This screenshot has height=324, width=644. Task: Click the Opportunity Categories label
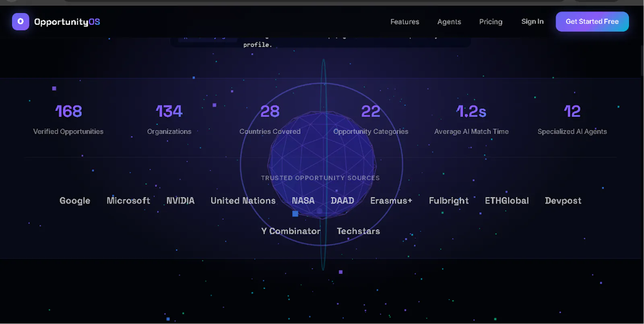coord(371,132)
